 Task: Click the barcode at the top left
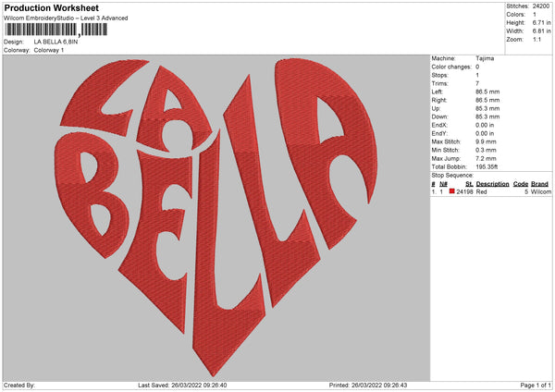pyautogui.click(x=55, y=30)
